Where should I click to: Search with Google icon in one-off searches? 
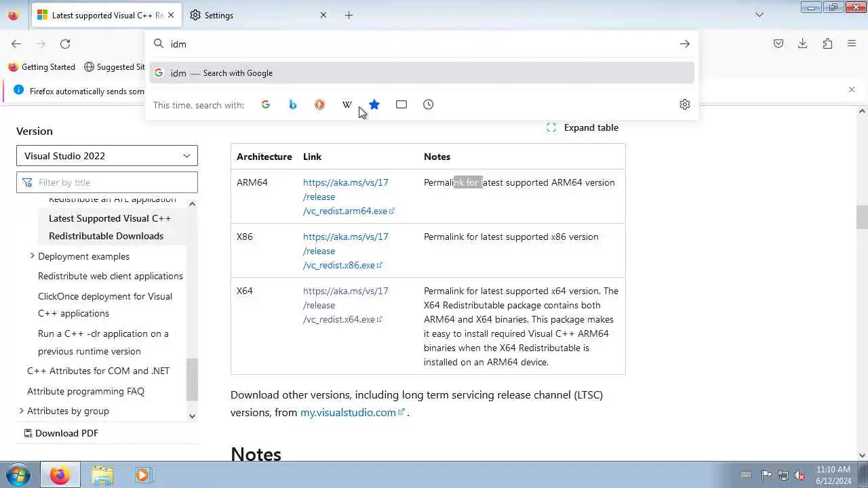click(266, 104)
